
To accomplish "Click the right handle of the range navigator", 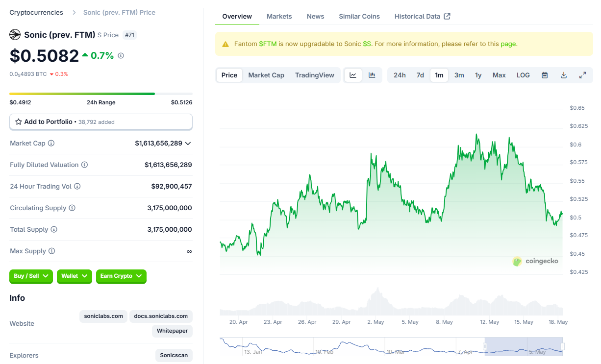I will point(563,346).
